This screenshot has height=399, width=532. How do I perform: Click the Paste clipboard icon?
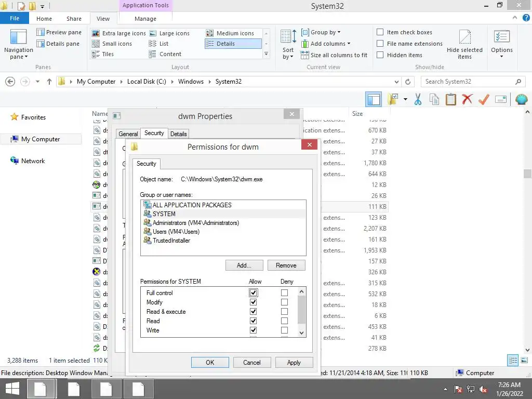point(450,99)
